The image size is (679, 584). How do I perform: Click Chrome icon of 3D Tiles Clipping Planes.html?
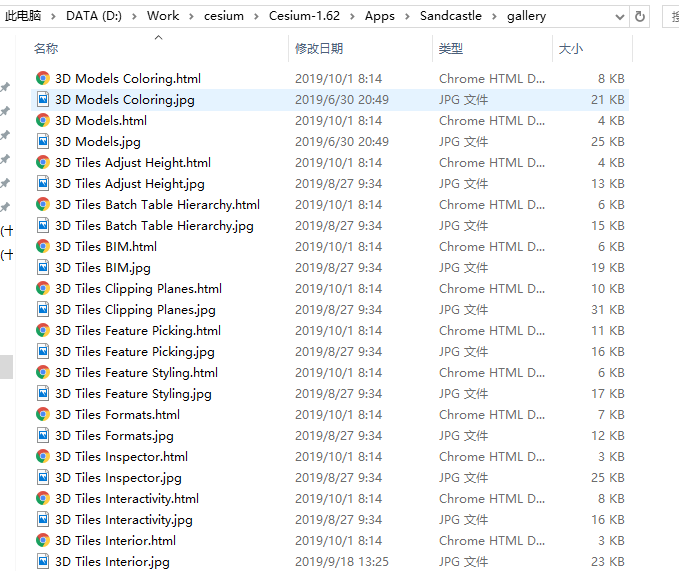[x=42, y=288]
